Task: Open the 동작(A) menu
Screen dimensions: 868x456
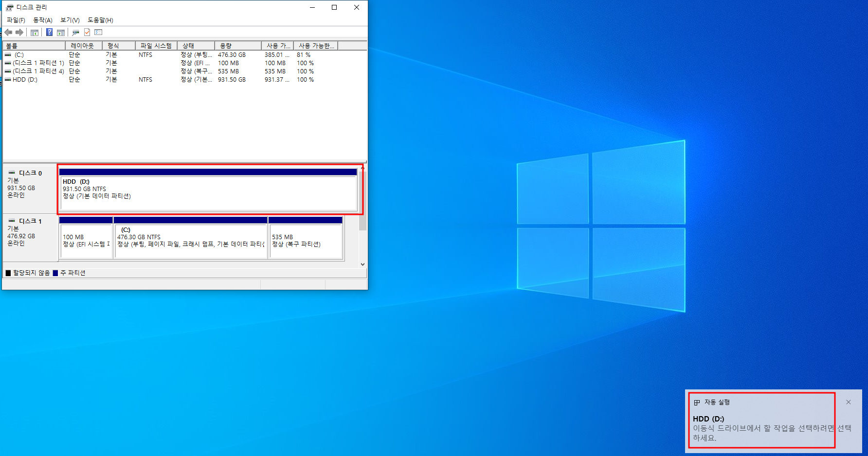Action: pos(43,20)
